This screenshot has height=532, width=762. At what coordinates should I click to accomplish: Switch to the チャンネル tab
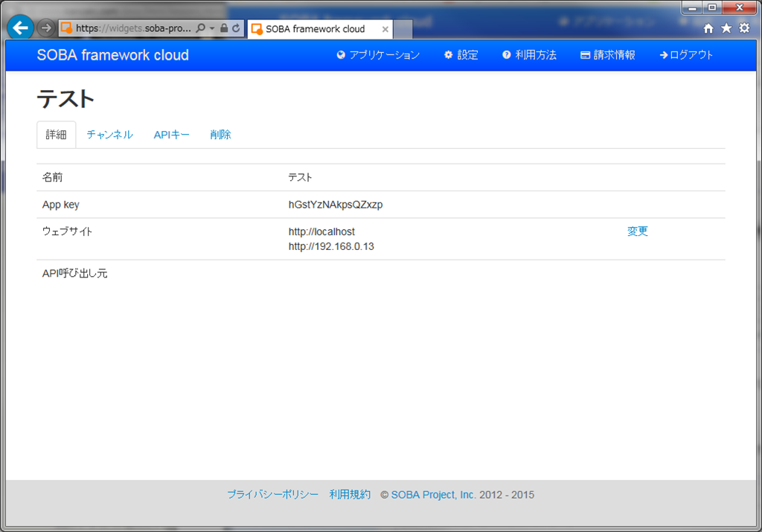[x=109, y=135]
